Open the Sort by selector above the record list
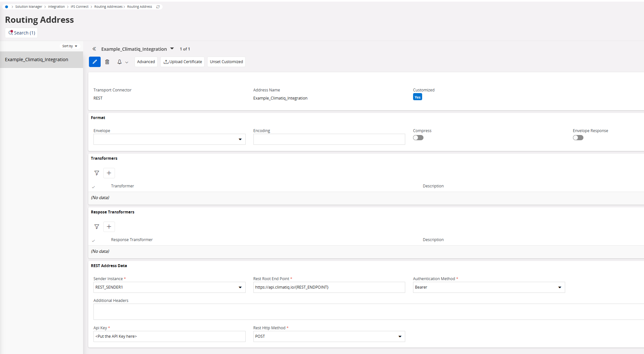The image size is (644, 354). 70,46
